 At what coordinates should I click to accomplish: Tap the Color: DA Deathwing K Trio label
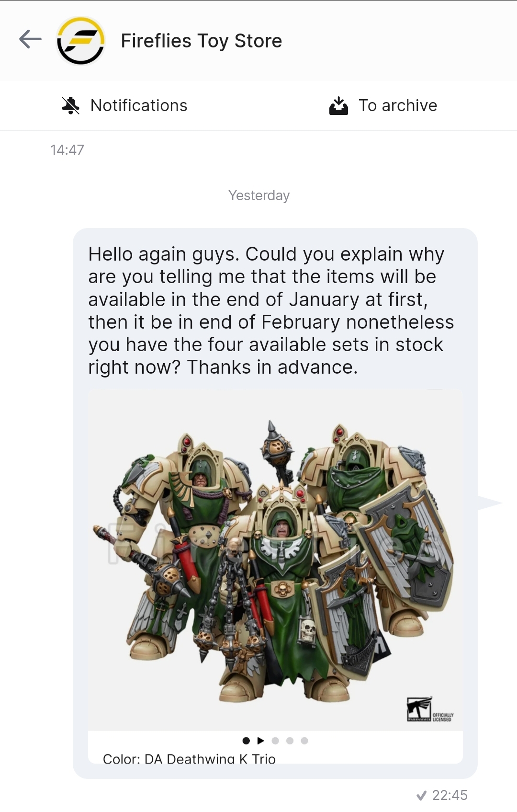coord(189,758)
